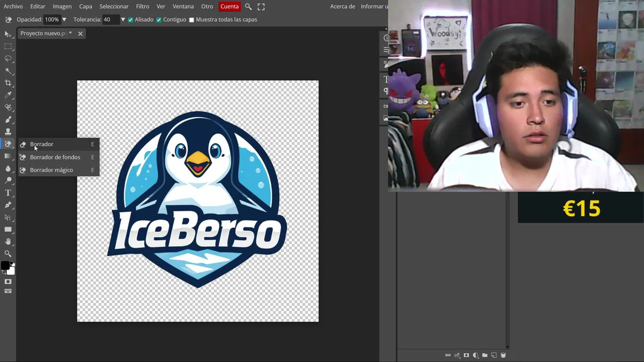The width and height of the screenshot is (644, 362).
Task: Select the Clone Stamp tool
Action: 8,132
